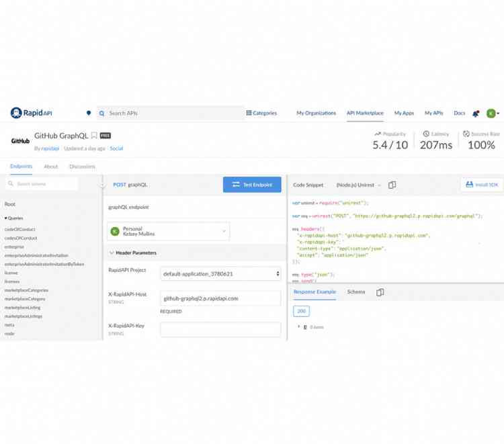This screenshot has width=504, height=444.
Task: Click the Install SDK button
Action: [482, 185]
